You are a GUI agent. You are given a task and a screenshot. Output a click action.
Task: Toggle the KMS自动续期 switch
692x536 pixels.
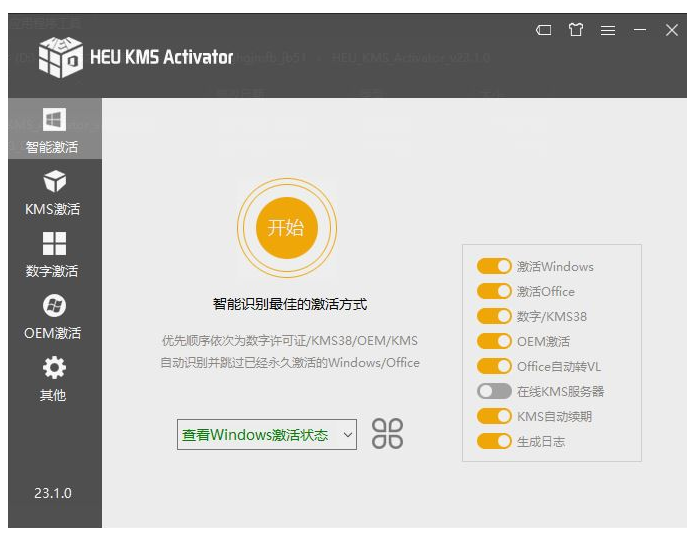pyautogui.click(x=494, y=417)
